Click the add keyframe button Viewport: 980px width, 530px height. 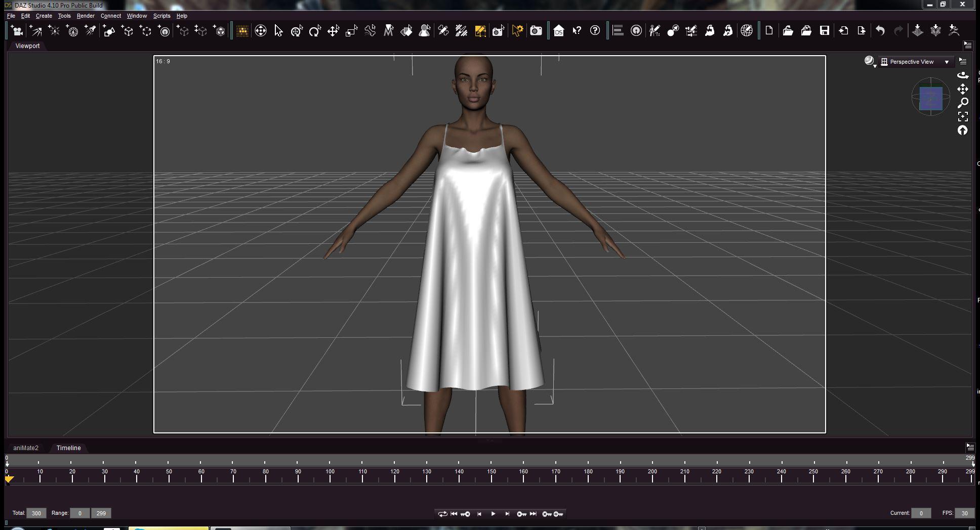(558, 514)
